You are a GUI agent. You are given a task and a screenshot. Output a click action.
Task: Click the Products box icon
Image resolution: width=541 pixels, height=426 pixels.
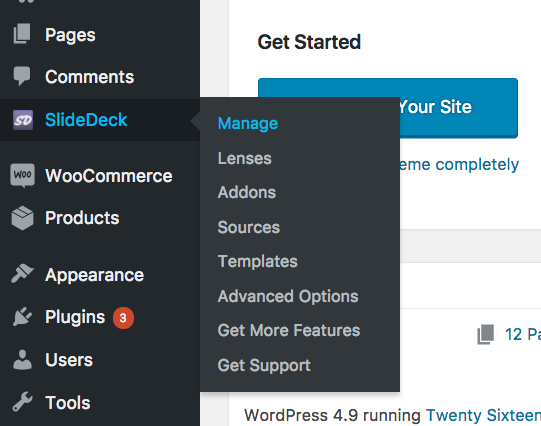(22, 218)
